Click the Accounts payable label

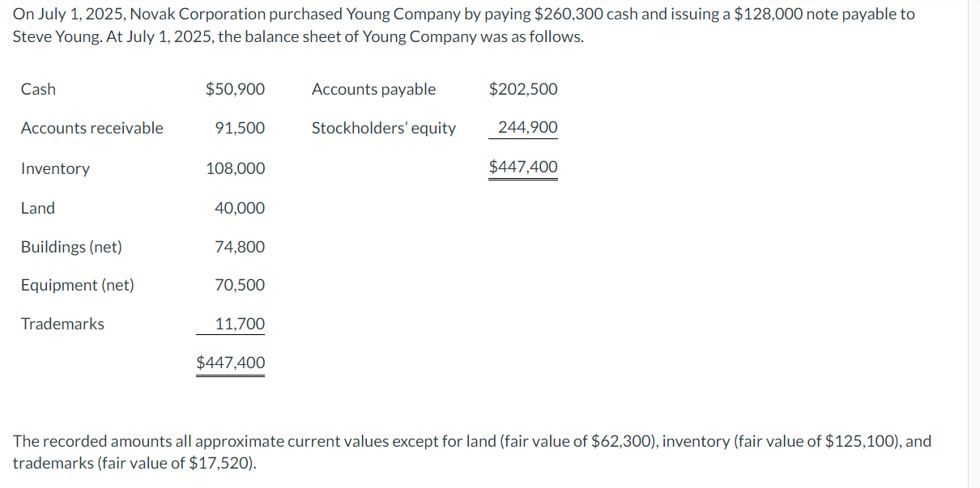(373, 89)
